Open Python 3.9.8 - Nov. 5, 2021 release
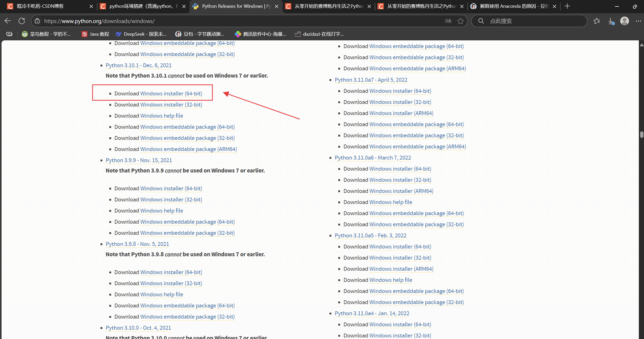The width and height of the screenshot is (644, 339). click(137, 244)
